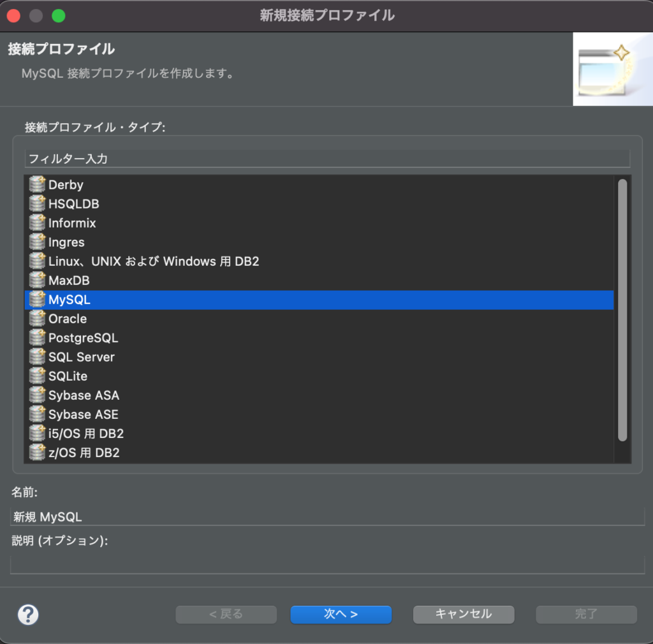Pick SQL Server profile type
This screenshot has height=644, width=653.
pos(319,357)
